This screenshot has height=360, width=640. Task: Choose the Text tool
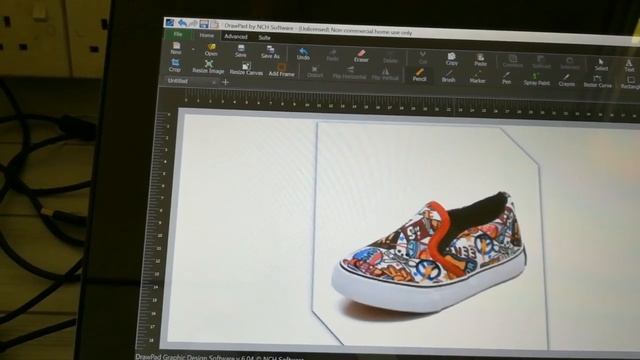click(629, 66)
